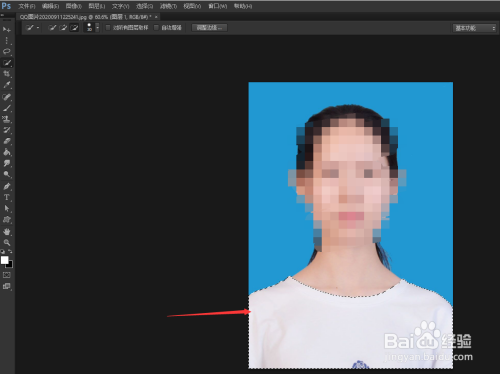The image size is (500, 374).
Task: Open the Image menu
Action: [74, 6]
